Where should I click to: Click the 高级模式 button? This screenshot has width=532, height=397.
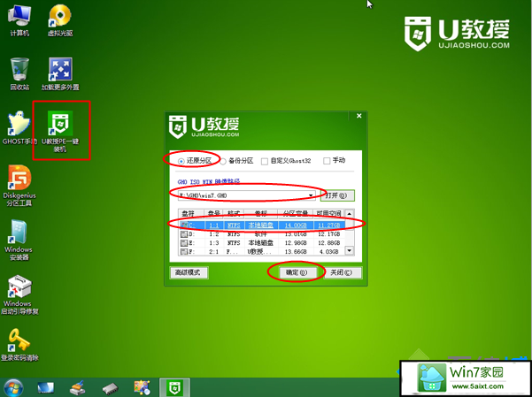[189, 272]
